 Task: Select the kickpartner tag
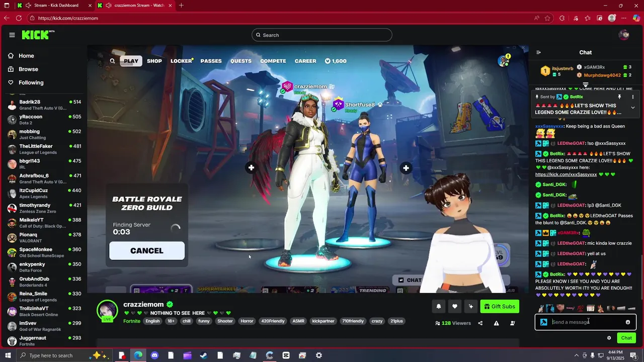coord(323,321)
